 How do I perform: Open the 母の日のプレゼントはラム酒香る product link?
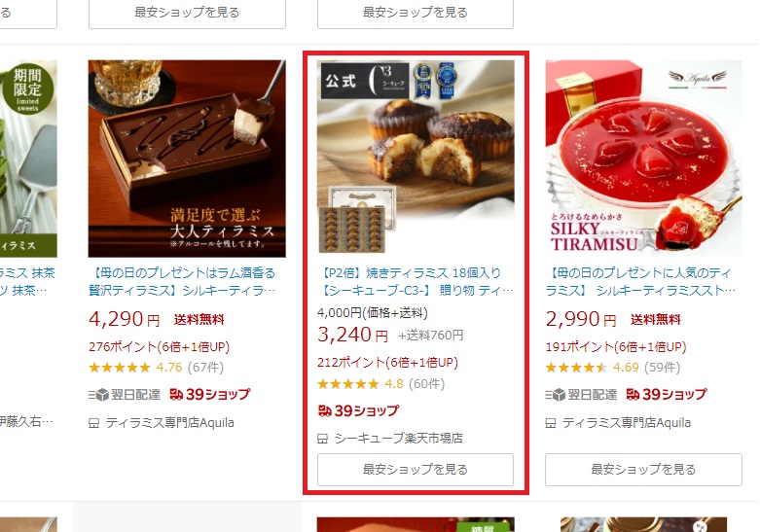(x=182, y=281)
